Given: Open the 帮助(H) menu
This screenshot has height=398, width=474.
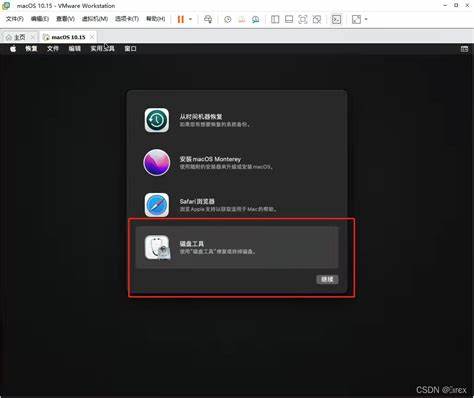Looking at the screenshot, I should click(x=156, y=19).
